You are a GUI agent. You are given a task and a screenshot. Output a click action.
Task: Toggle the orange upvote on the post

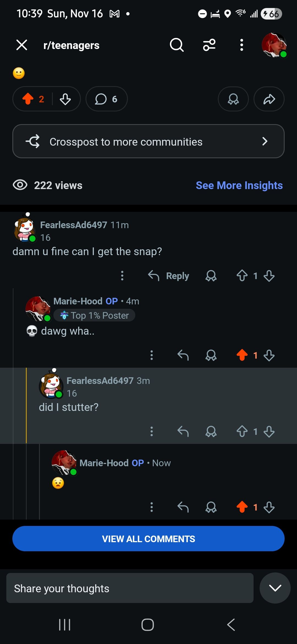(x=28, y=99)
